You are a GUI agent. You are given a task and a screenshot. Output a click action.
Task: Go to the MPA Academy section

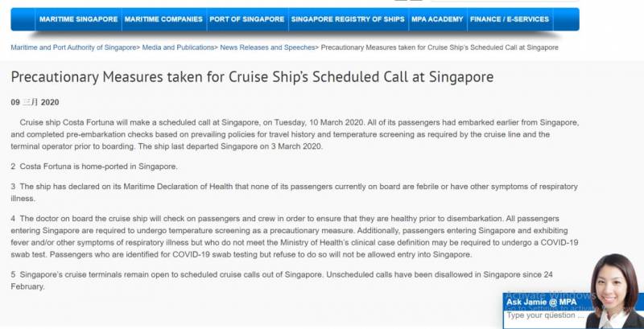coord(436,19)
